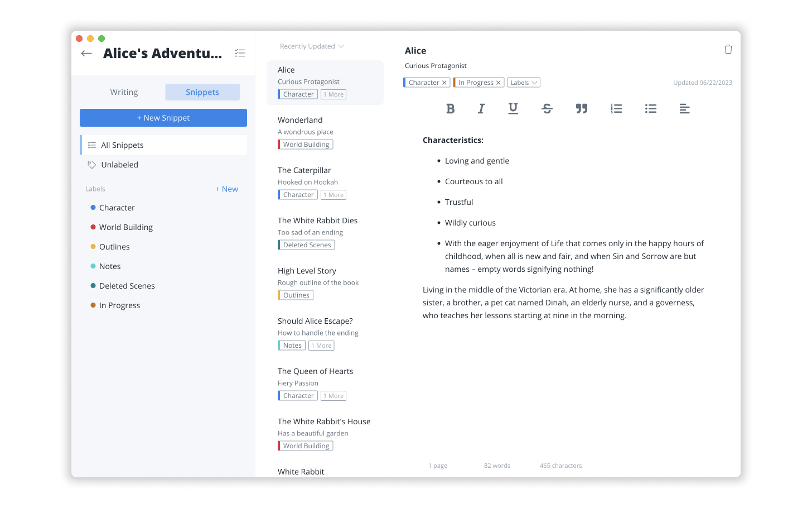Viewport: 812px width, 508px height.
Task: Create a numbered list
Action: pos(616,109)
